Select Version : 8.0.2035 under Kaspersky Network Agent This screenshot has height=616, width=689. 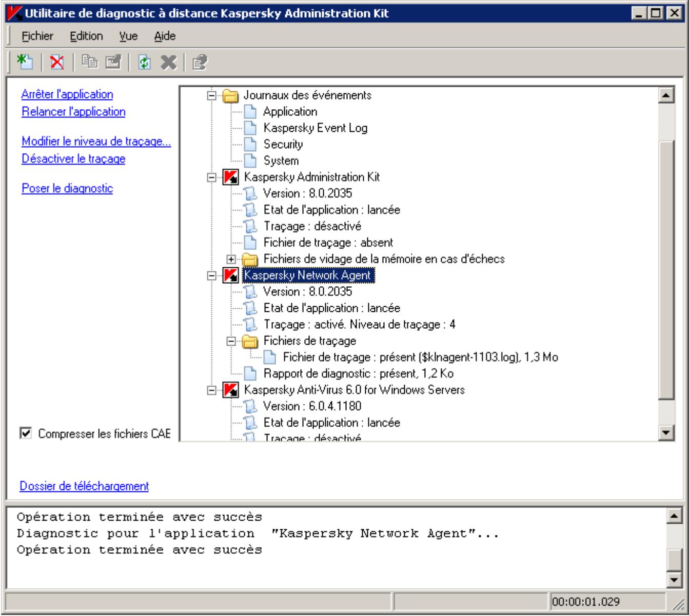point(307,292)
